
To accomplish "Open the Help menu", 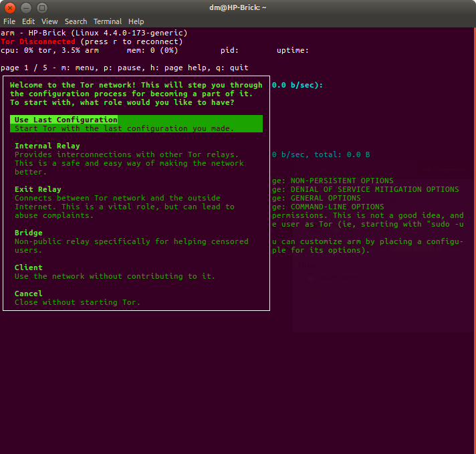I will tap(136, 21).
